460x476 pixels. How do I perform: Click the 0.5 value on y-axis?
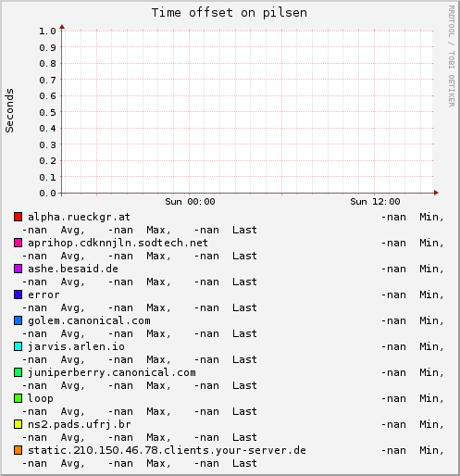(47, 112)
